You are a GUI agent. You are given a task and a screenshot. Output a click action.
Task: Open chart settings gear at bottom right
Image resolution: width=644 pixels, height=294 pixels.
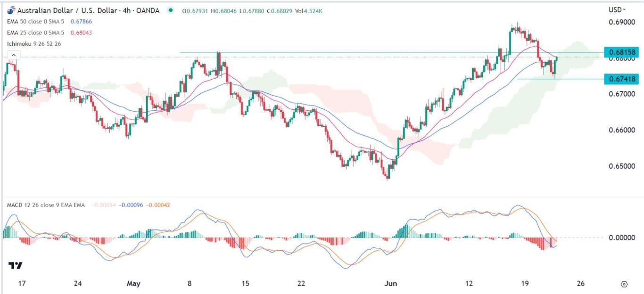(x=624, y=284)
